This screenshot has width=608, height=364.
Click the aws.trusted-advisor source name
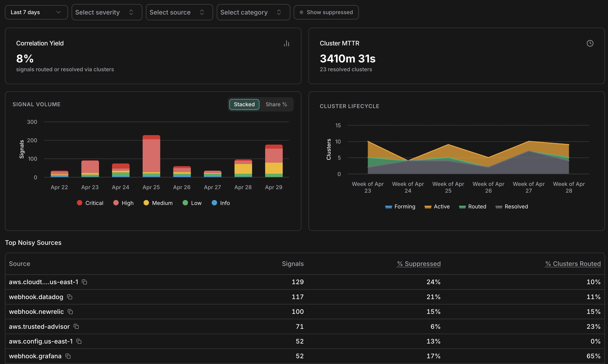39,327
